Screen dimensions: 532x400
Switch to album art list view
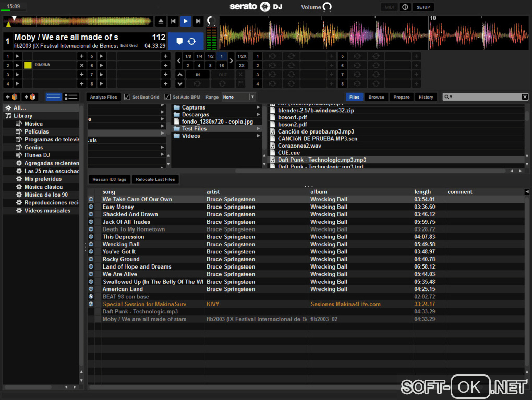(71, 97)
